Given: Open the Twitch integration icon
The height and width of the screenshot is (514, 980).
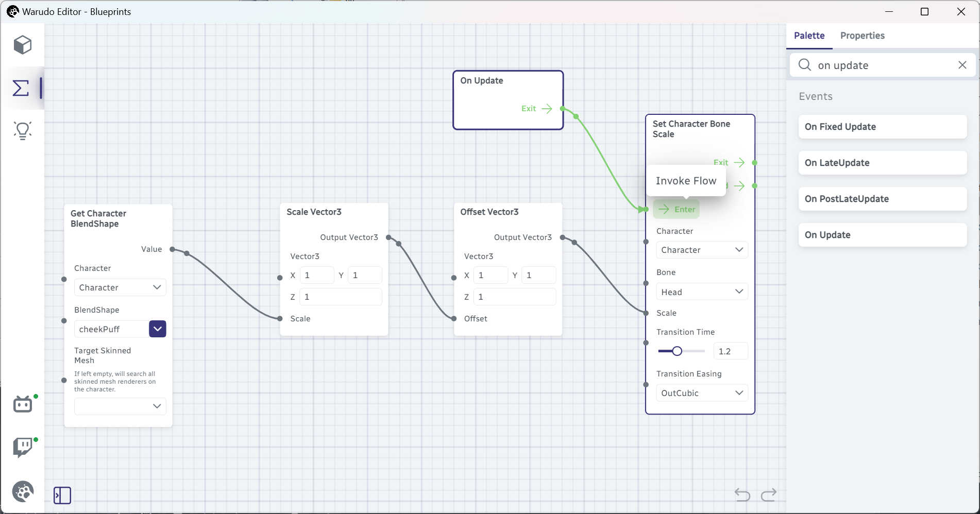Looking at the screenshot, I should coord(23,448).
